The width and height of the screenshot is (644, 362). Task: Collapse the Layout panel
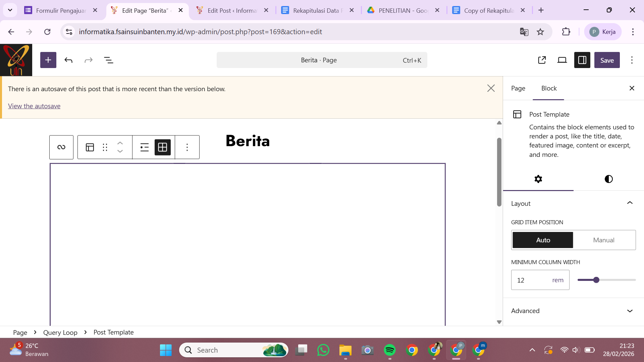click(574, 203)
